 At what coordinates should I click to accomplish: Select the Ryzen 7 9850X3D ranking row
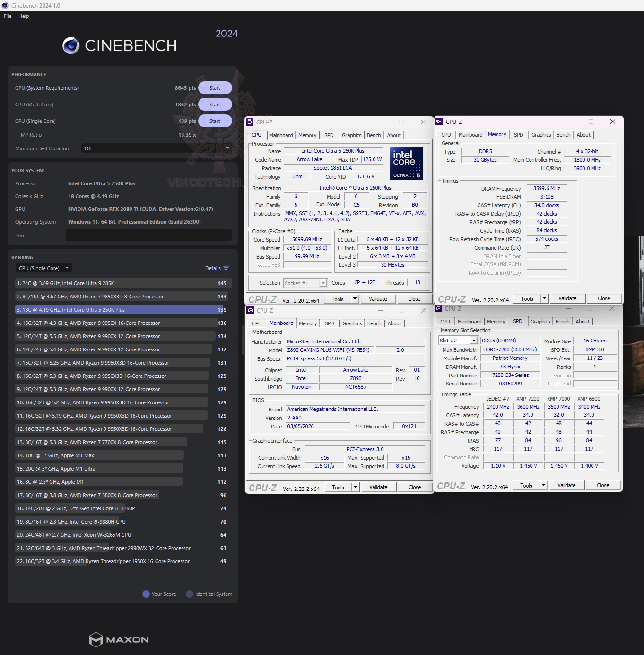(123, 297)
